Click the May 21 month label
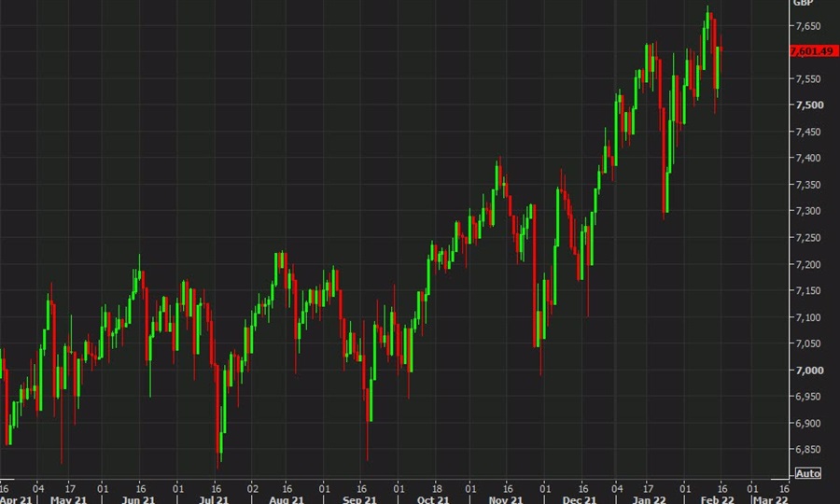The image size is (840, 504). (68, 499)
